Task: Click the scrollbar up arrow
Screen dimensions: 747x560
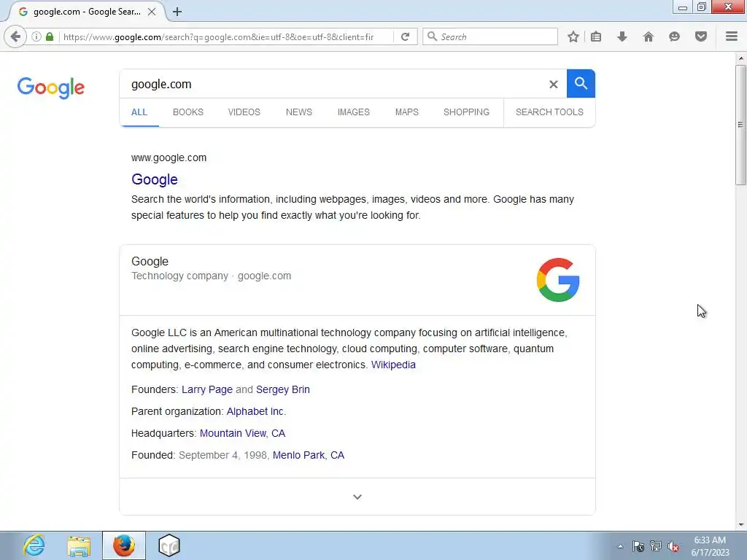Action: click(x=740, y=58)
